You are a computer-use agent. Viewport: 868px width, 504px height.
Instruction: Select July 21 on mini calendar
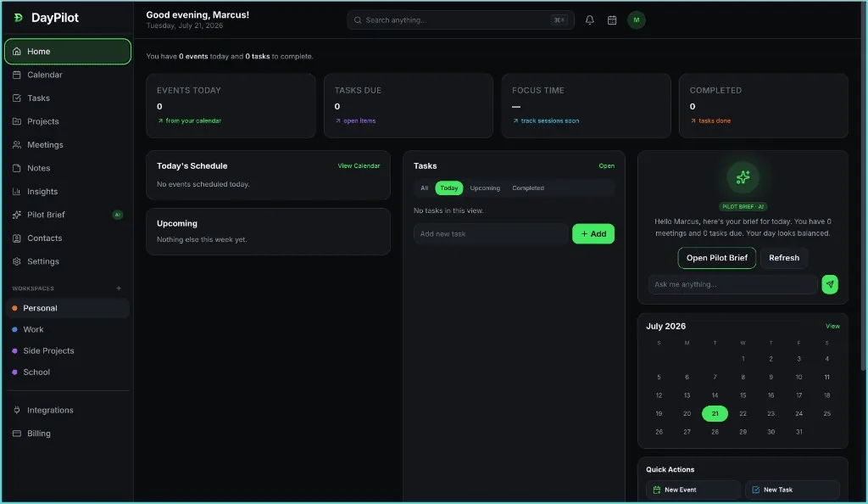pos(715,414)
